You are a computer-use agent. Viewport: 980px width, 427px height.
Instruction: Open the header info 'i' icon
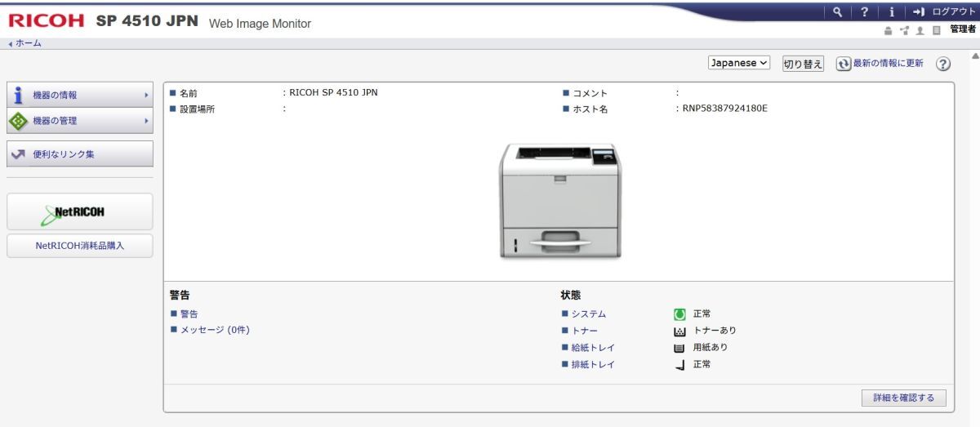(892, 11)
